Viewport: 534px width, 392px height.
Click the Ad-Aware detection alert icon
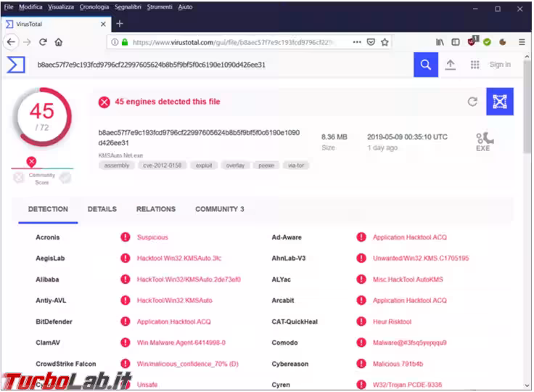pyautogui.click(x=361, y=237)
